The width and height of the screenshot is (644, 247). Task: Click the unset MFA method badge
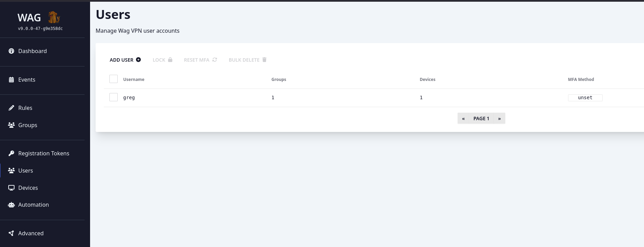(585, 98)
